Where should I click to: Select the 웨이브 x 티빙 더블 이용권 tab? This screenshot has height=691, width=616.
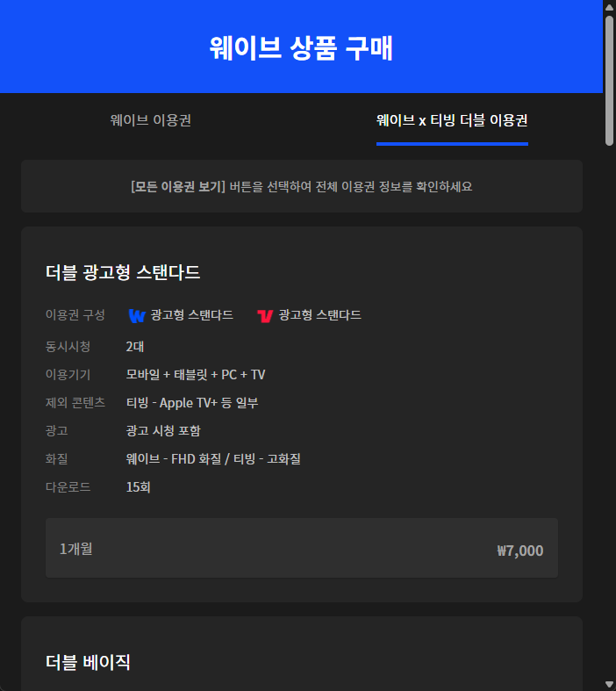click(452, 120)
